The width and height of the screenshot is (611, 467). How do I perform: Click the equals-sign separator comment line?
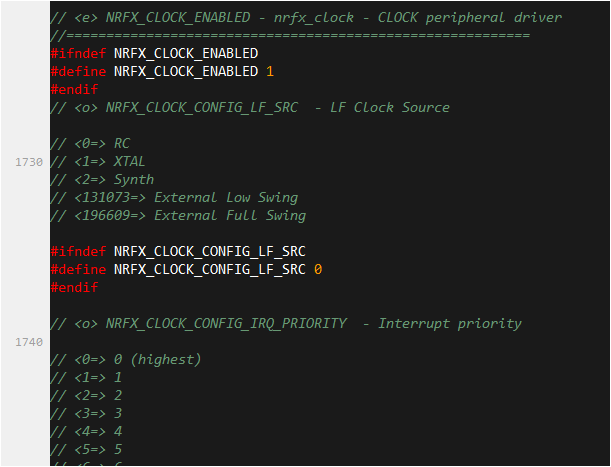tap(290, 35)
